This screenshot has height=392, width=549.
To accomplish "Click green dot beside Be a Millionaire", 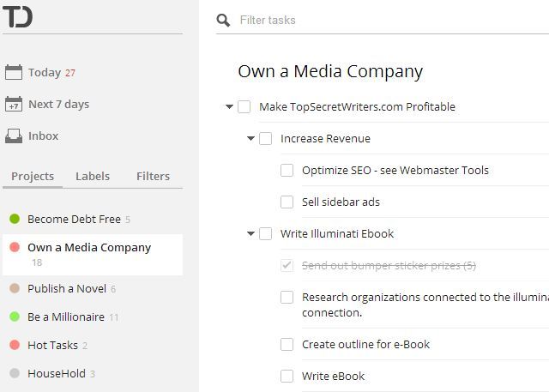I will click(15, 317).
